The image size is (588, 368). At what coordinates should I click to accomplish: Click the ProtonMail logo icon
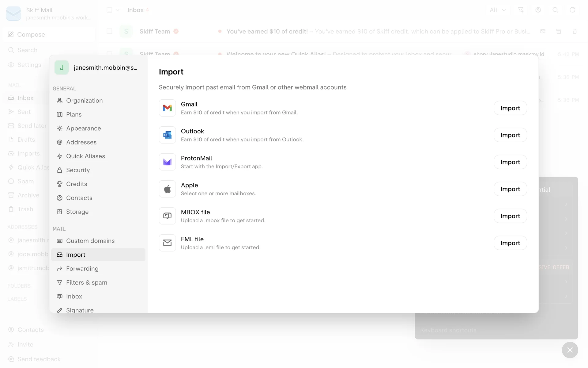pos(167,162)
